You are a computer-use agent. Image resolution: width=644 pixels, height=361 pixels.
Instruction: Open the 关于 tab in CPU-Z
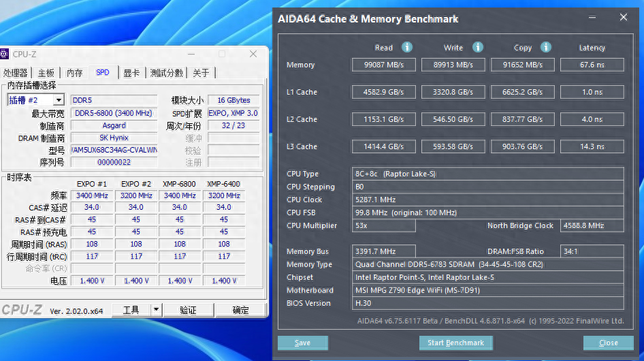(x=201, y=73)
